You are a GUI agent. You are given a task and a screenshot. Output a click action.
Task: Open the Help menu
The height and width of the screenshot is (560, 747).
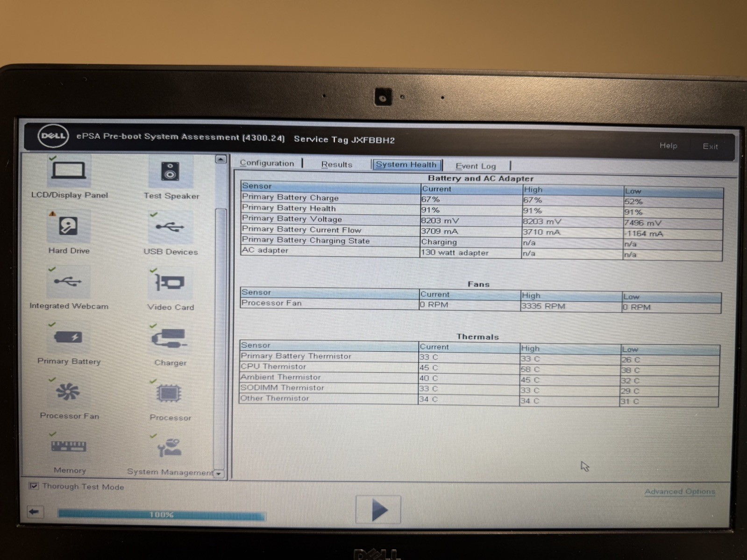pos(668,145)
